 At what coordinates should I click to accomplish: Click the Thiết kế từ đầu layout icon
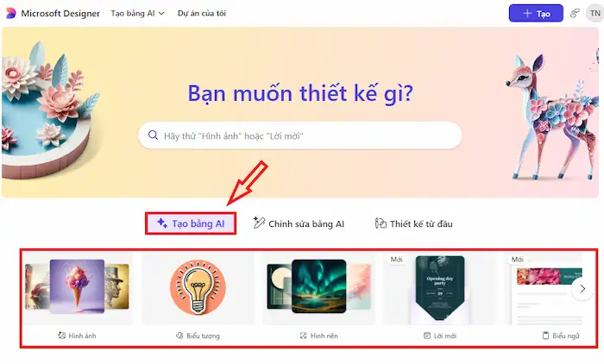coord(381,223)
